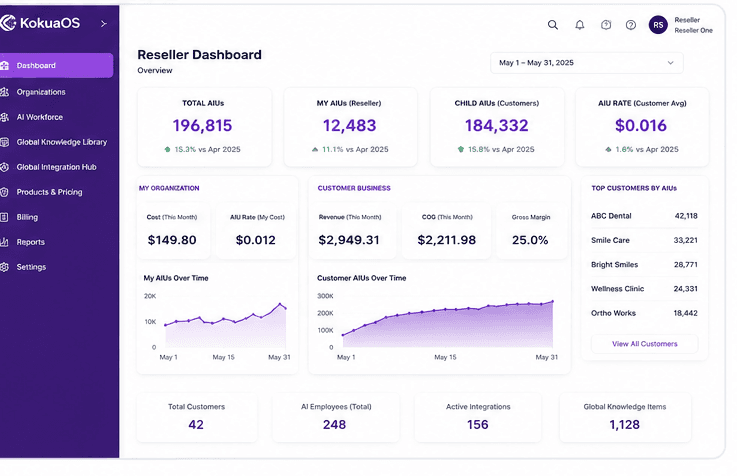Select MY AIUs value 12,483

point(349,125)
